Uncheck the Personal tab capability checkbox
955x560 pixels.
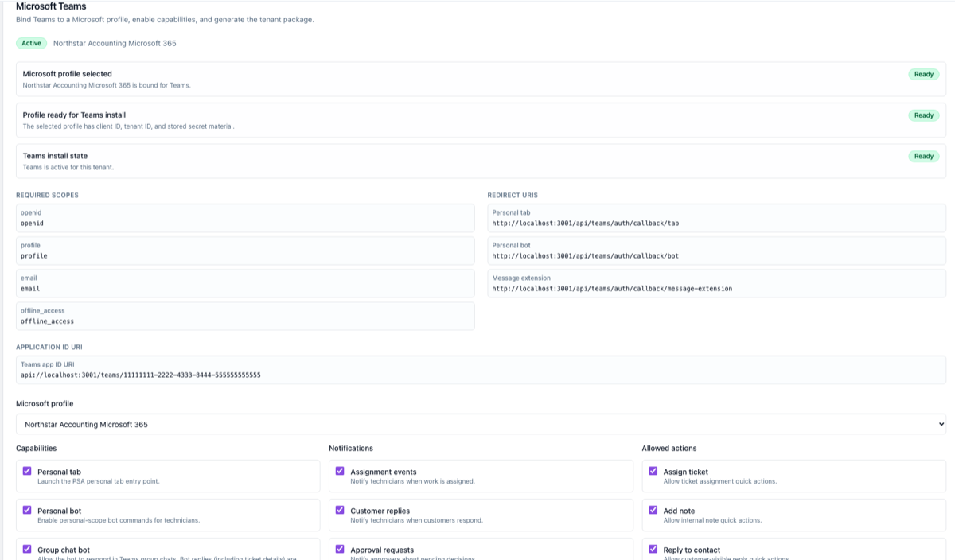click(x=27, y=471)
